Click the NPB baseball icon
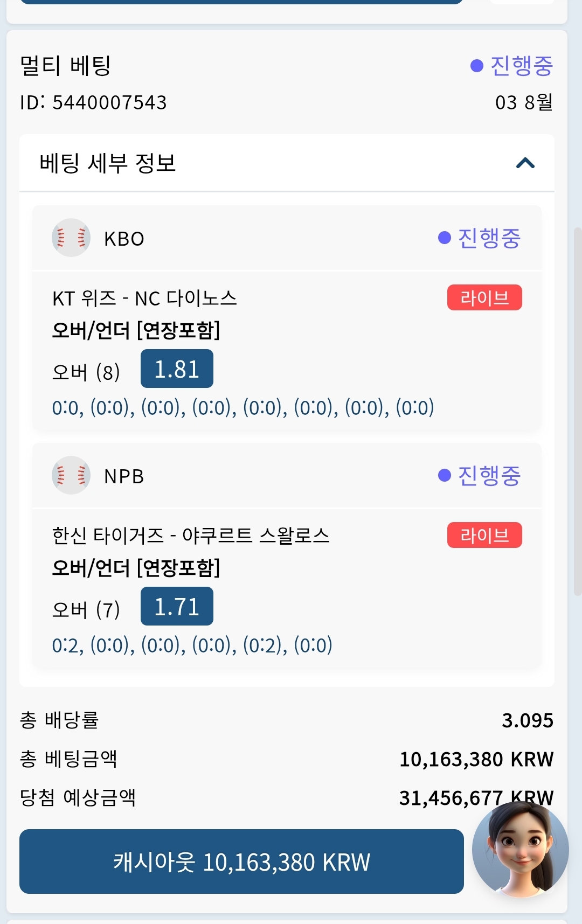 coord(71,475)
